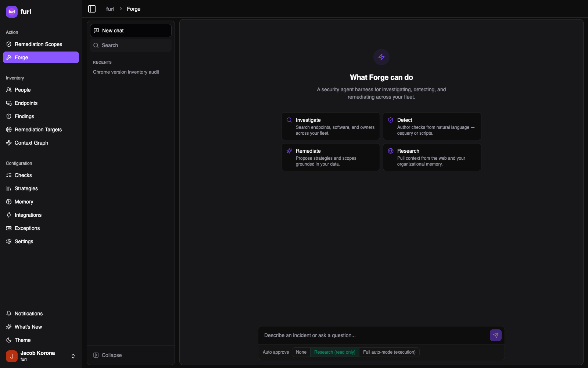
Task: Click the Theme moon icon
Action: pyautogui.click(x=9, y=340)
